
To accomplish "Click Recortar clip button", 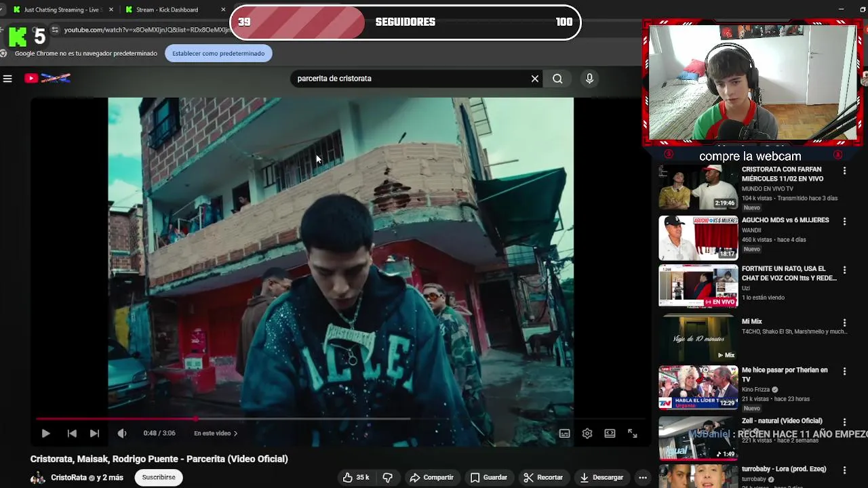I will pyautogui.click(x=543, y=477).
